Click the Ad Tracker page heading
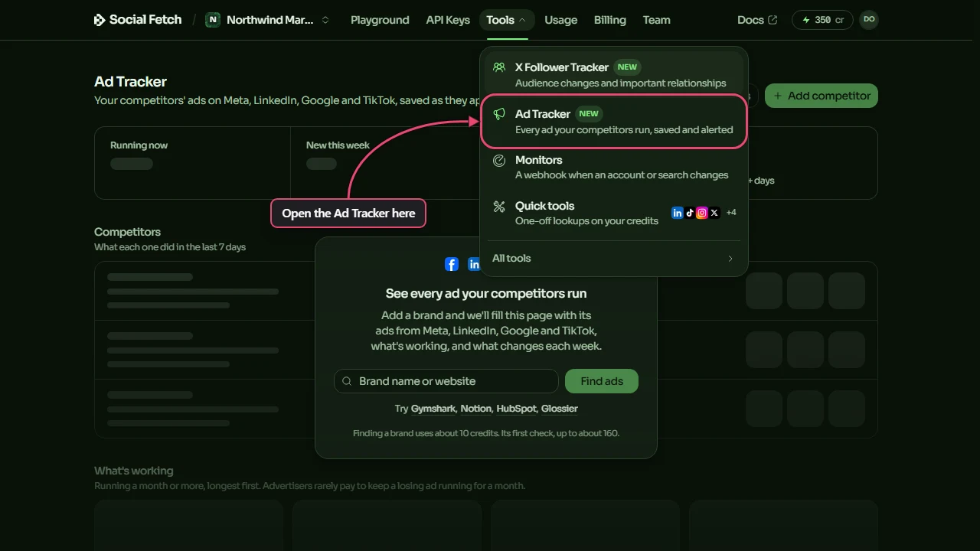 [130, 82]
